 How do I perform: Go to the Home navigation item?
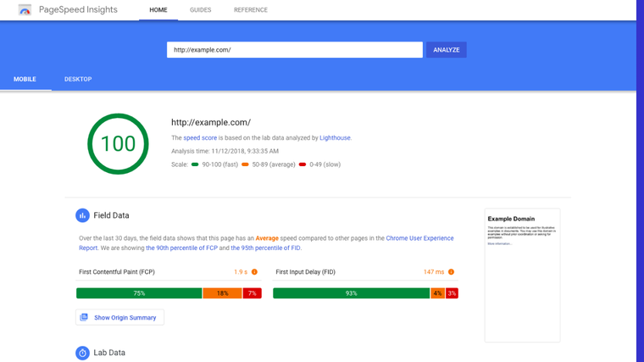pyautogui.click(x=158, y=10)
